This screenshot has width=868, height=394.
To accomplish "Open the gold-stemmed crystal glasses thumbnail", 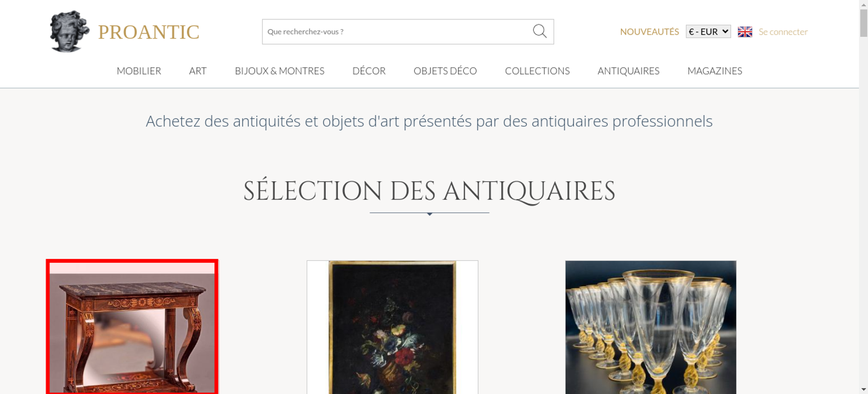I will point(651,327).
